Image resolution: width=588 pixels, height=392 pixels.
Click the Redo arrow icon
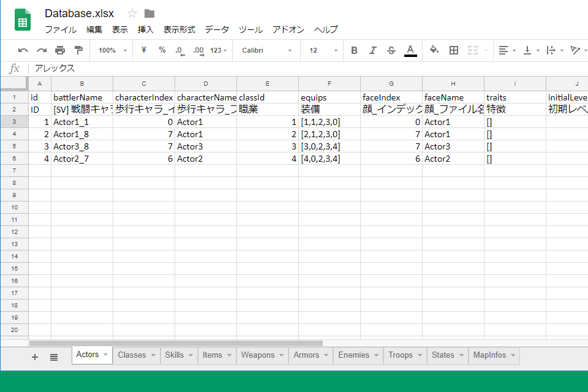pos(42,50)
